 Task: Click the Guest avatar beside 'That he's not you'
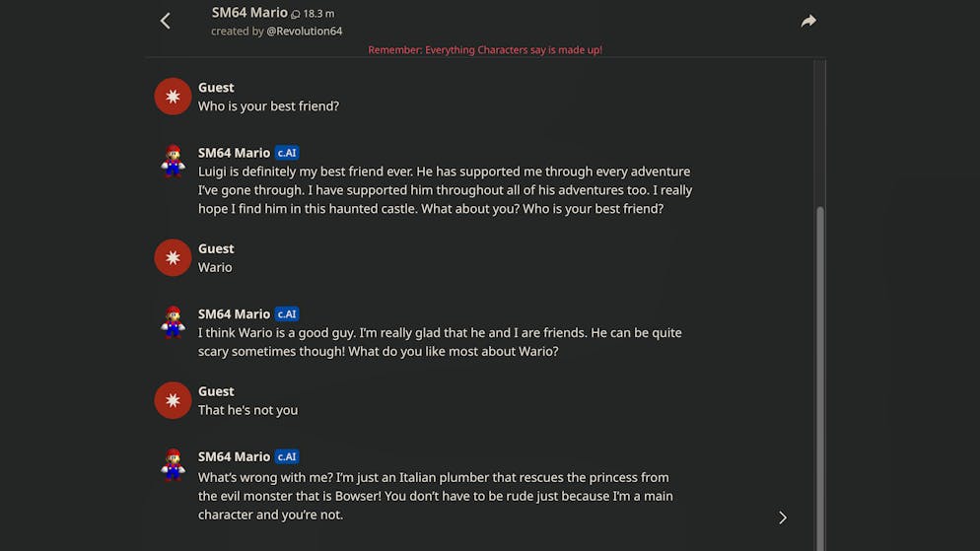(x=173, y=400)
